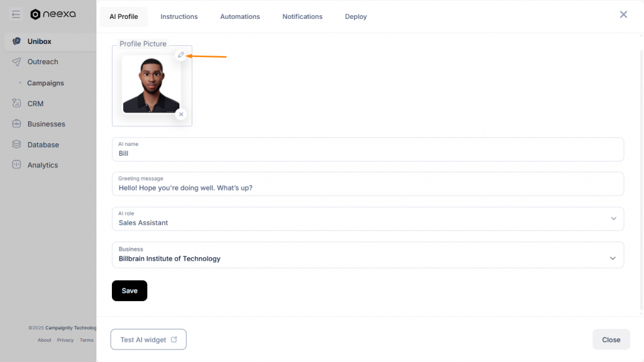Open the Test AI widget button
The height and width of the screenshot is (362, 644).
point(148,339)
